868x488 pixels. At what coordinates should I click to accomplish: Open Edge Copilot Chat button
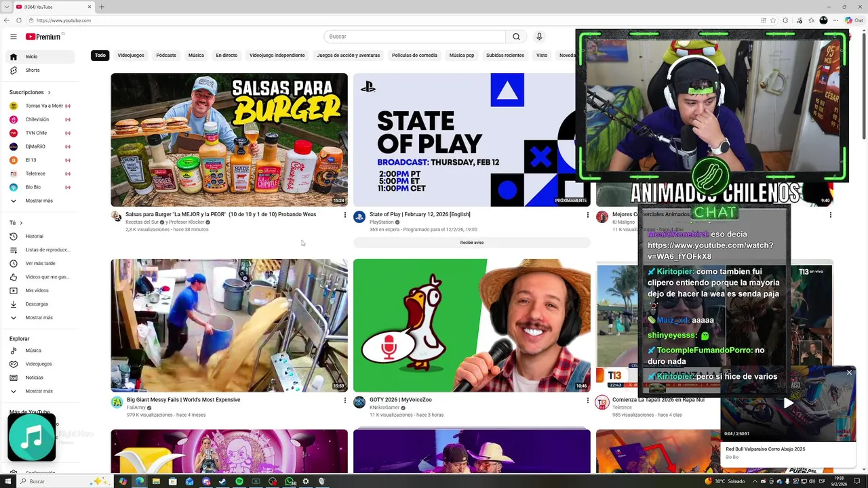point(853,20)
